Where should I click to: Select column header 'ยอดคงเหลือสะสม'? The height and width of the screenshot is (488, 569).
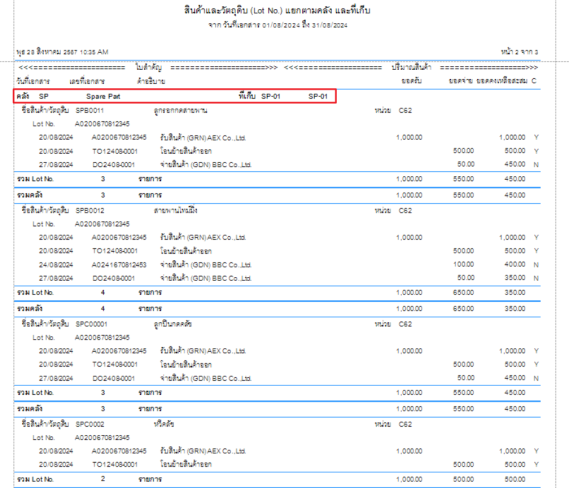pyautogui.click(x=502, y=81)
